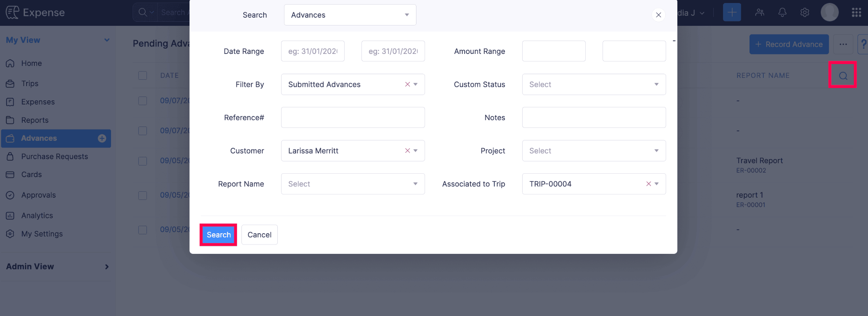This screenshot has width=868, height=316.
Task: Click the plus icon on Advances sidebar item
Action: (x=102, y=139)
